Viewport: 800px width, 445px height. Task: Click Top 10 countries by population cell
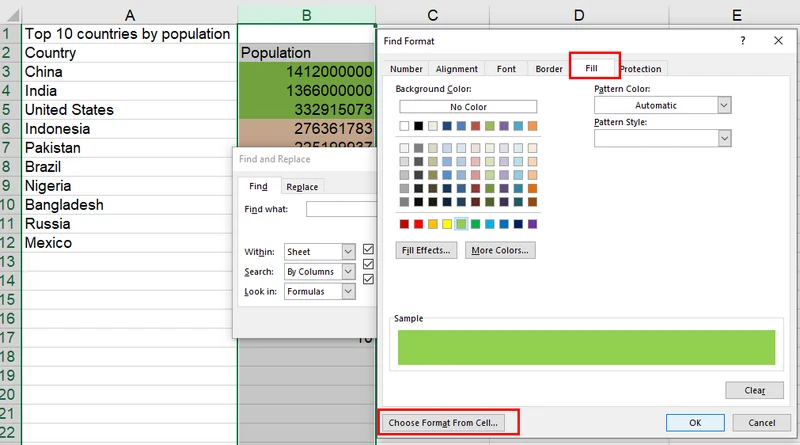pyautogui.click(x=130, y=34)
